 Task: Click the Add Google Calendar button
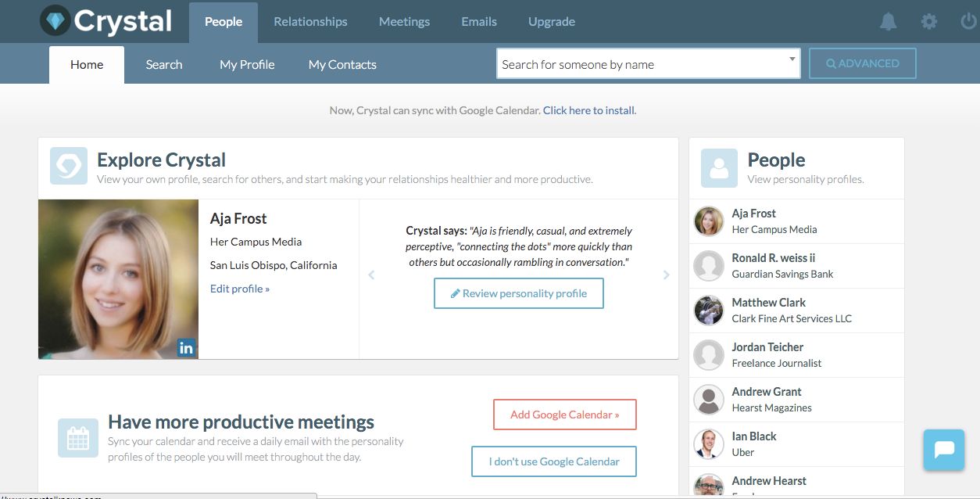coord(565,415)
